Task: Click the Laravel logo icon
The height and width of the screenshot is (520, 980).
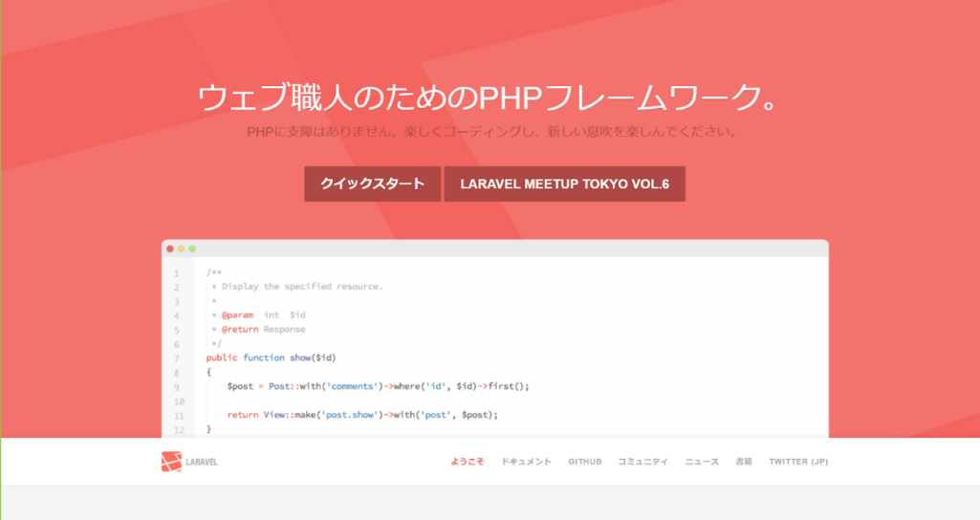Action: (171, 462)
